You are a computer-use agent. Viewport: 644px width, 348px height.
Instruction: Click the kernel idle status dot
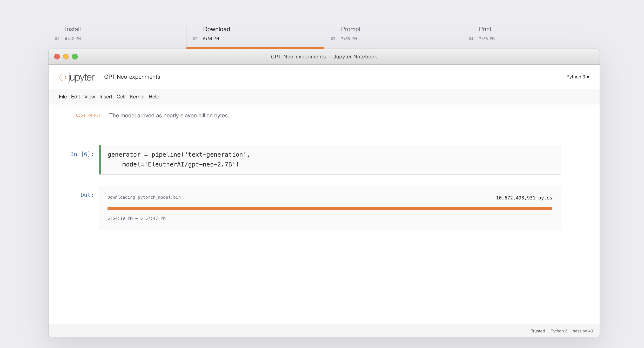588,77
